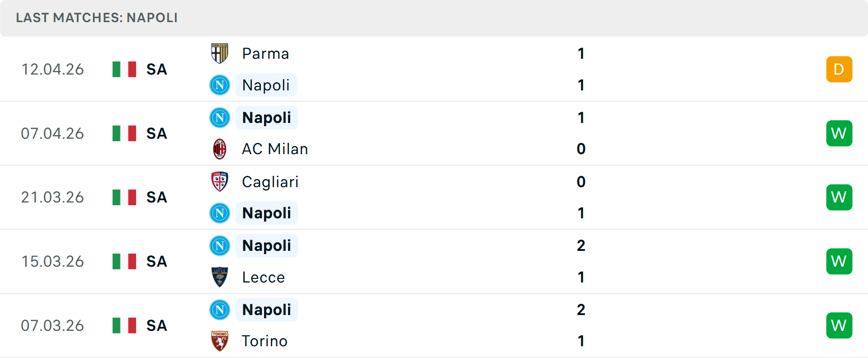Image resolution: width=868 pixels, height=358 pixels.
Task: Expand the Napoli vs Lecce match details
Action: pyautogui.click(x=434, y=261)
